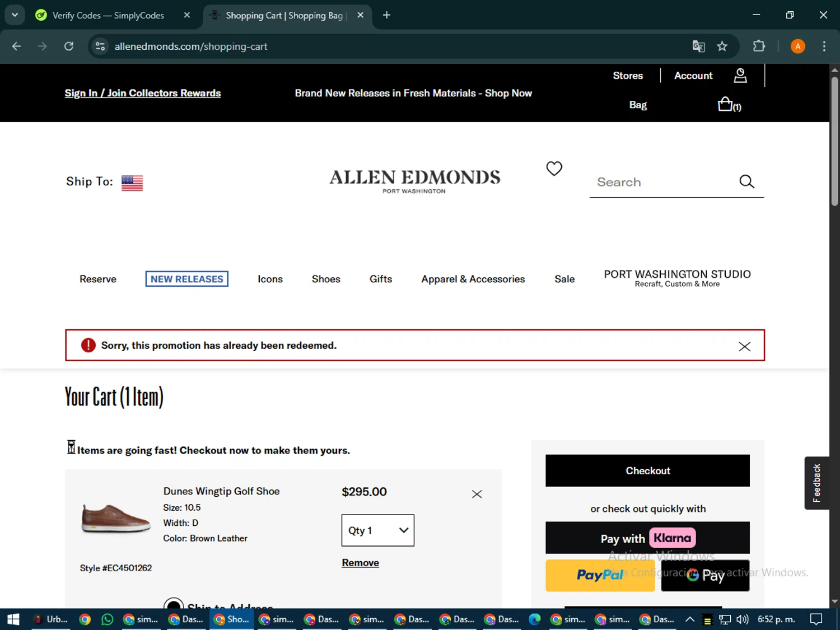Select the US flag ship-to icon
The image size is (840, 630).
coord(132,183)
